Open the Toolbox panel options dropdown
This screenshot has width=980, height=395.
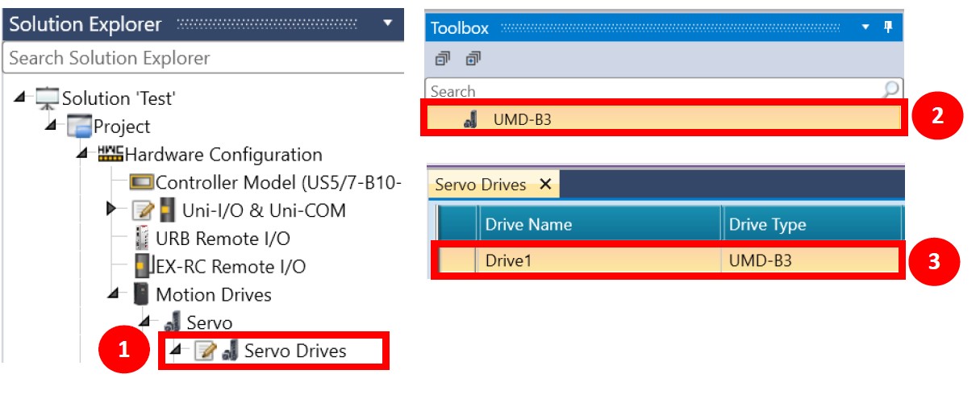coord(865,27)
